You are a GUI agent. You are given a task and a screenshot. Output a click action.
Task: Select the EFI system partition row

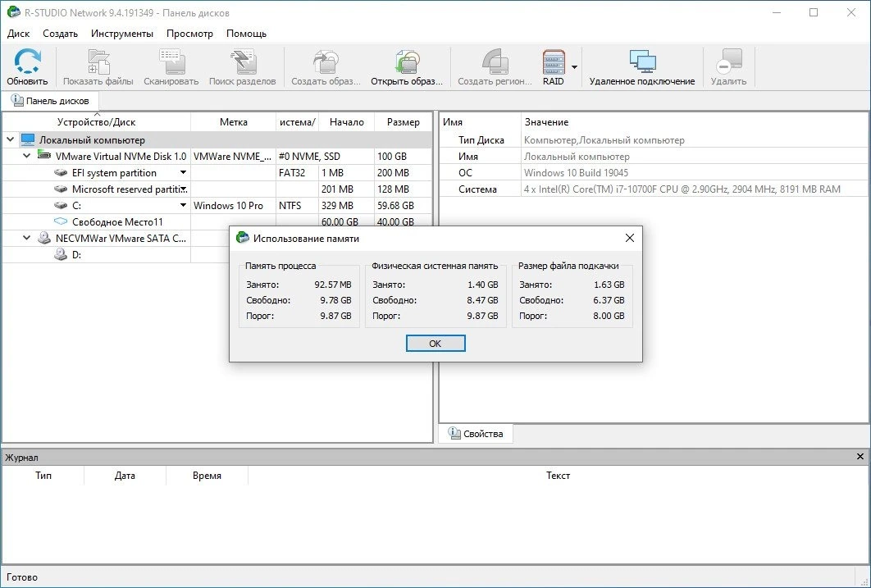[x=217, y=173]
